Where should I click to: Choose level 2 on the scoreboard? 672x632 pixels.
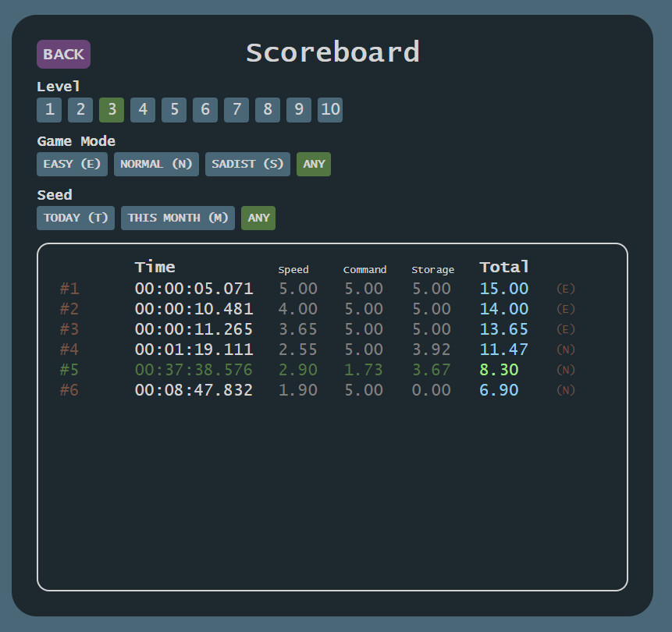pos(80,109)
